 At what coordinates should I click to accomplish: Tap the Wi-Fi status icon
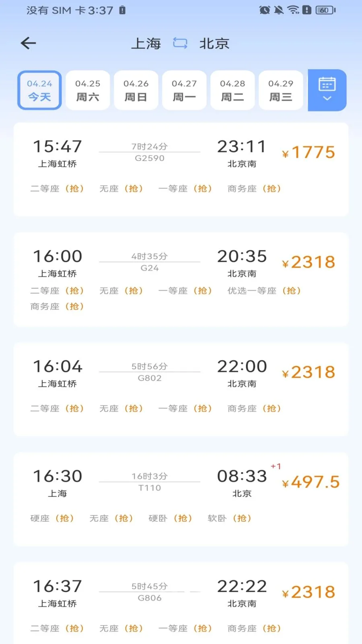(293, 10)
